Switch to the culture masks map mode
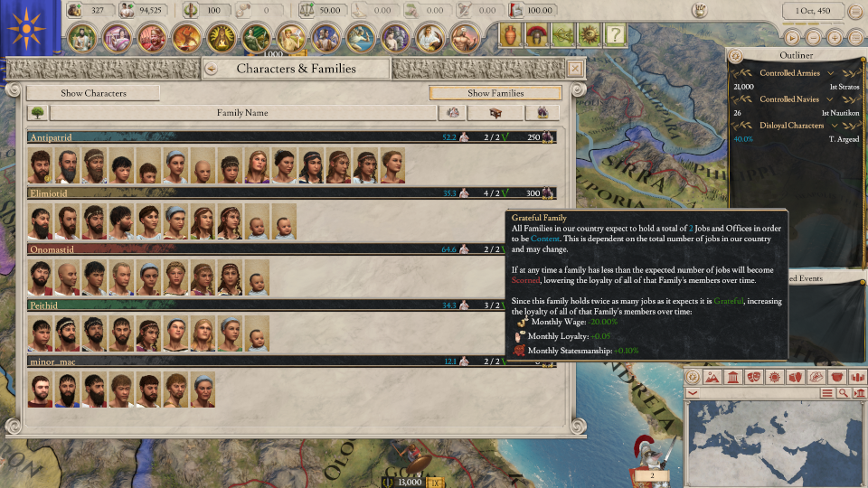 753,378
